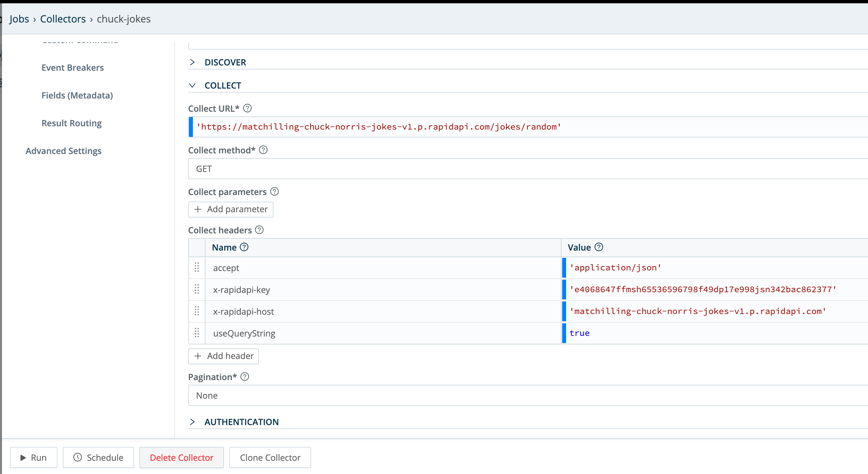The width and height of the screenshot is (868, 474).
Task: Navigate to Collectors via breadcrumb
Action: point(63,19)
